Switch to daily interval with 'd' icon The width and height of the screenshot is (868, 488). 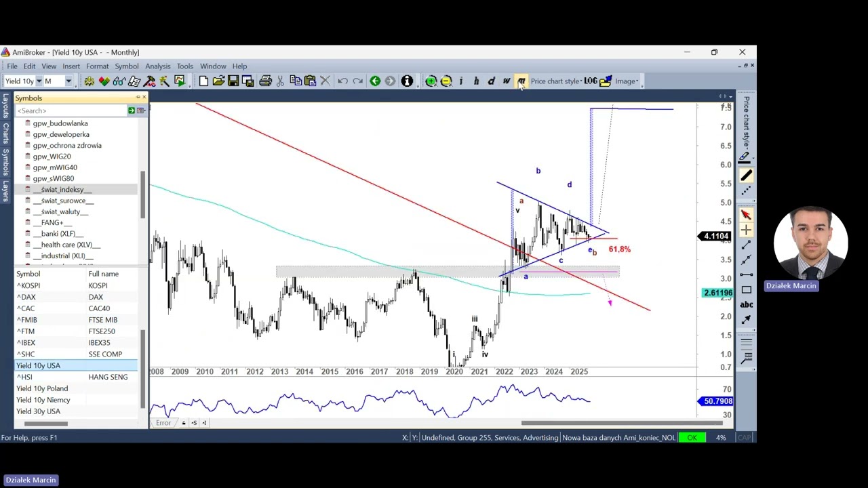[x=491, y=81]
